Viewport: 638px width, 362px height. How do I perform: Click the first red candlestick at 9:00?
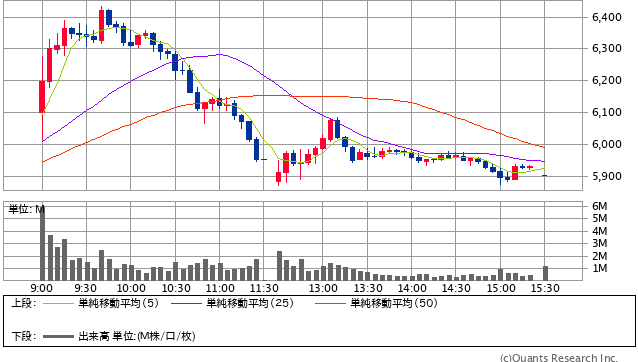[x=42, y=97]
